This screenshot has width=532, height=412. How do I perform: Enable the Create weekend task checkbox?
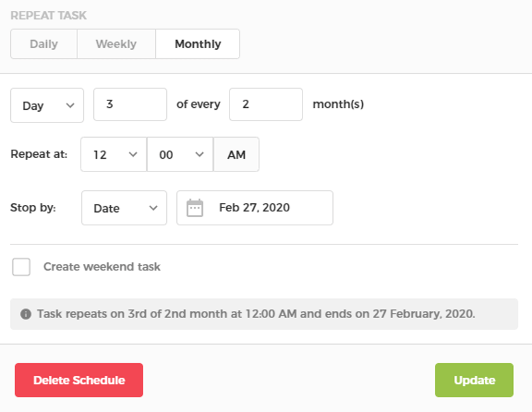tap(21, 267)
